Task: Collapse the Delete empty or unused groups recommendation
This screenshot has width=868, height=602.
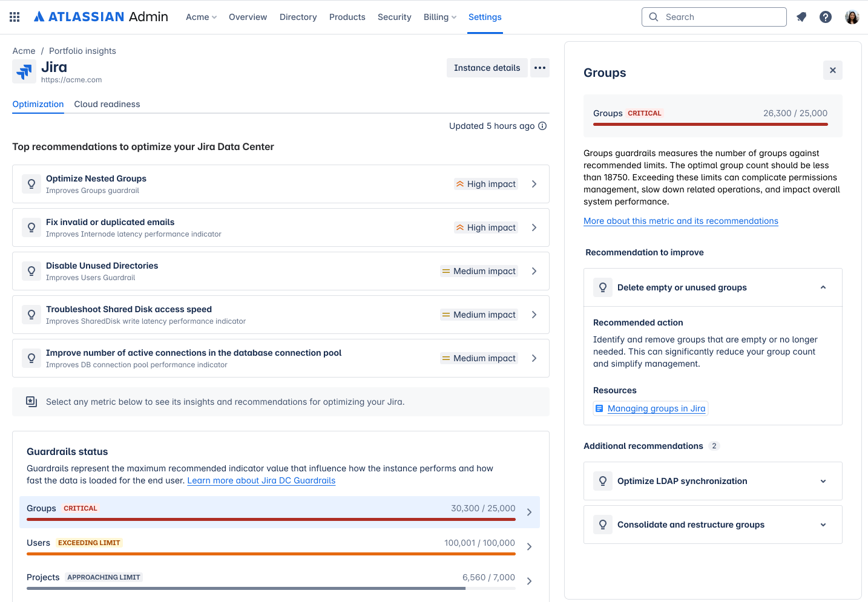Action: (x=822, y=287)
